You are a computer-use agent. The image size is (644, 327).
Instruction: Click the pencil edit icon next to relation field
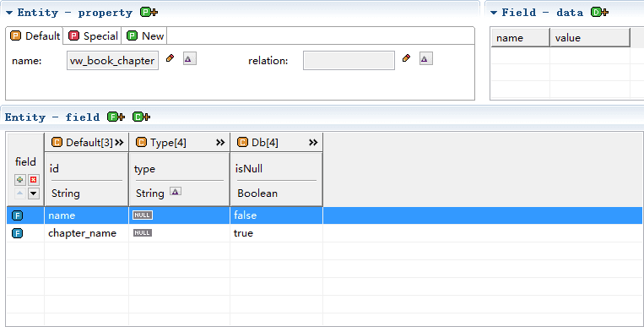[406, 58]
